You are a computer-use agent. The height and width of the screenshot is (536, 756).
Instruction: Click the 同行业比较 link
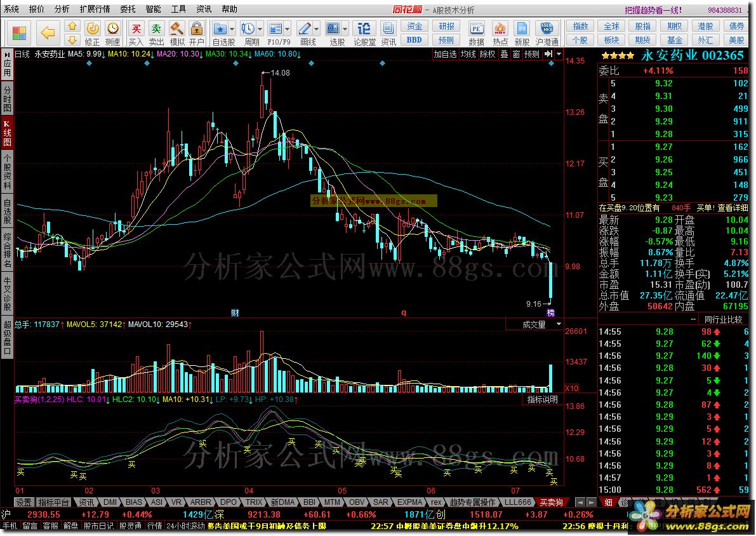pyautogui.click(x=723, y=319)
